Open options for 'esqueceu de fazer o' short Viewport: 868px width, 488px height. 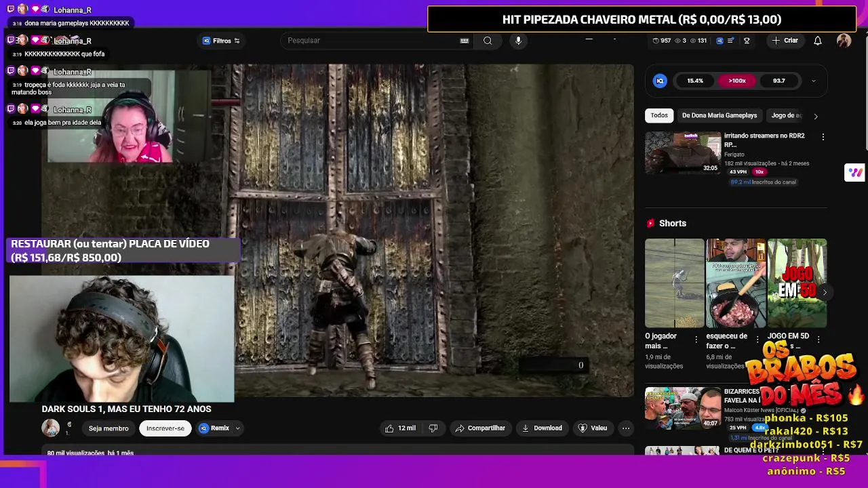pyautogui.click(x=757, y=340)
